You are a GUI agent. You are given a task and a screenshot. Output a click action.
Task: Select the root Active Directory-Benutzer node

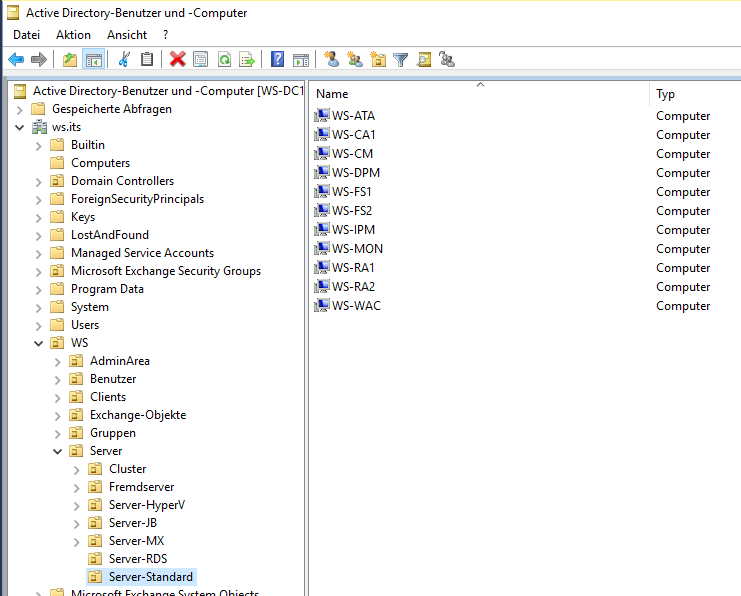click(167, 91)
